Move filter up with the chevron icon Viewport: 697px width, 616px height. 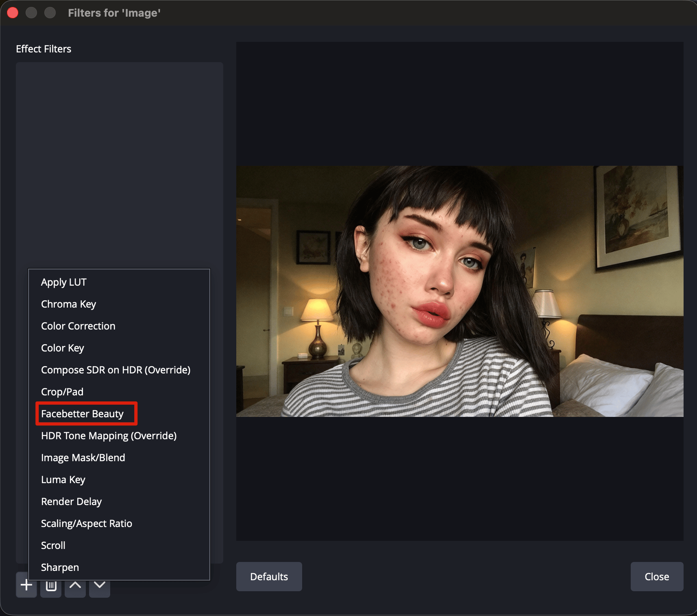[x=75, y=586]
